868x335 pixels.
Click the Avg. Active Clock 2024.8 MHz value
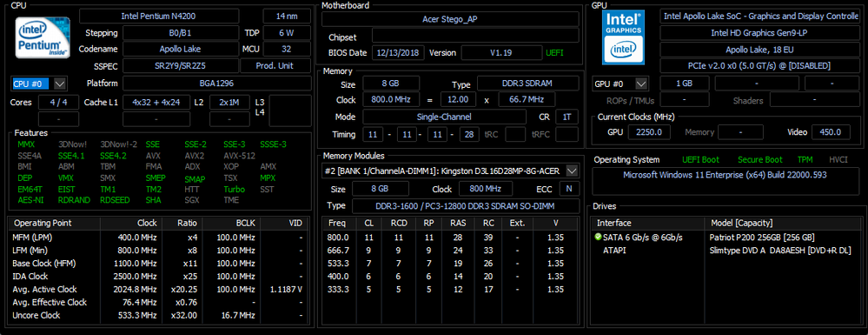135,290
